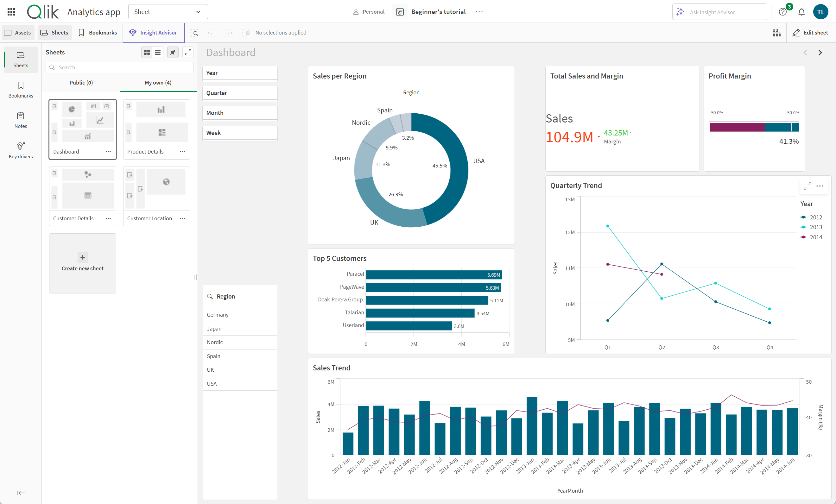This screenshot has width=836, height=504.
Task: Click the Year dimension expander
Action: point(240,73)
